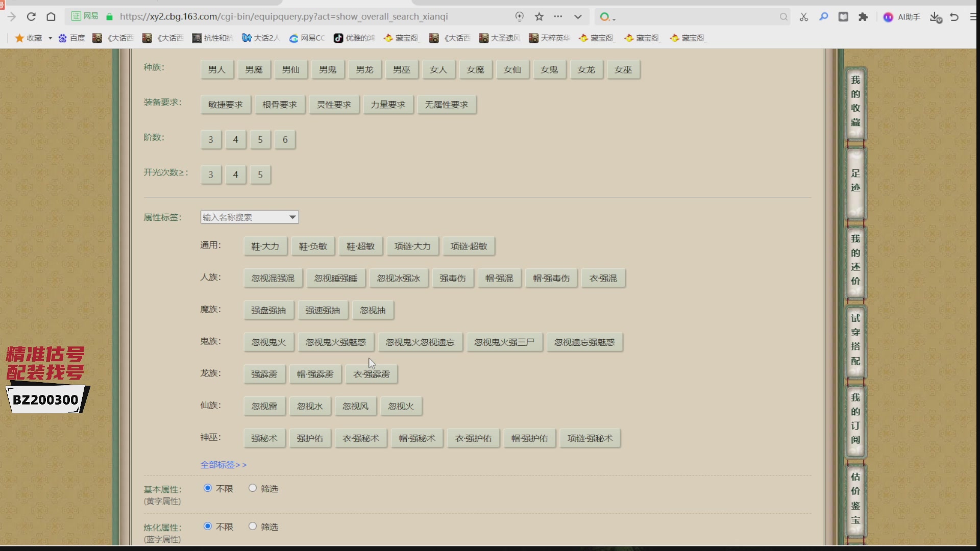Select 筛选 for 炼化属性
Screen dimensions: 980x551
click(253, 526)
